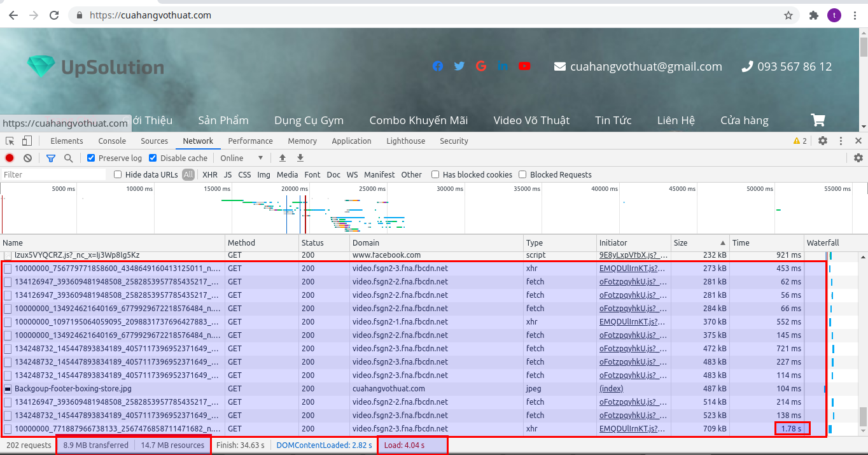868x455 pixels.
Task: Click the browser forward arrow
Action: (x=34, y=15)
